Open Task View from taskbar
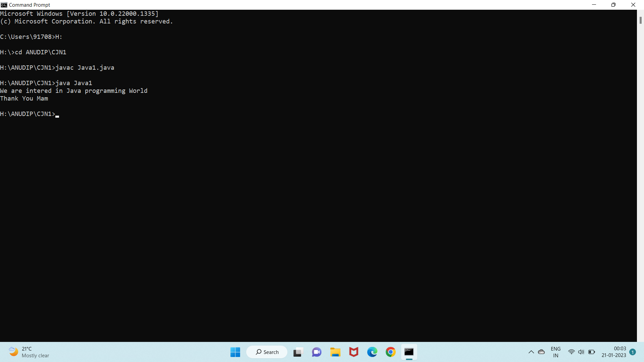The width and height of the screenshot is (644, 362). click(298, 352)
